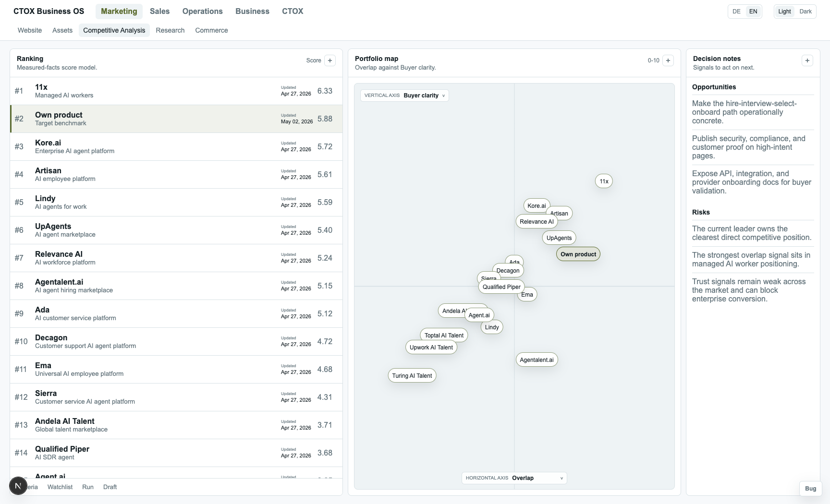Open the strongest overlap signal risk note
Screen dimensions: 830x504
pyautogui.click(x=753, y=260)
